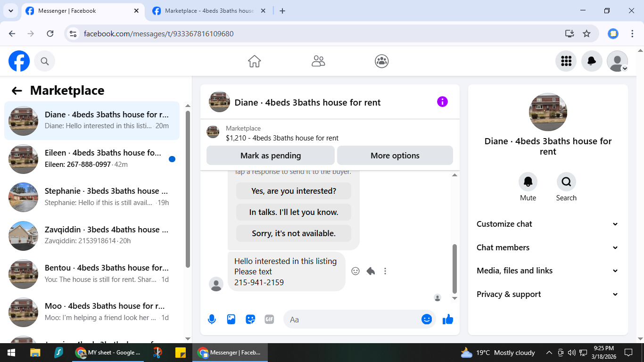Open Zavqiddin's conversation
Image resolution: width=644 pixels, height=362 pixels.
coord(92,235)
